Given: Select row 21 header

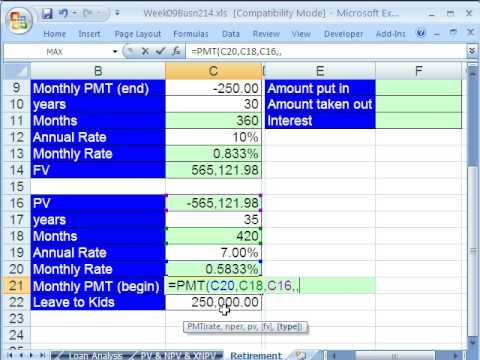Looking at the screenshot, I should click(x=17, y=286).
